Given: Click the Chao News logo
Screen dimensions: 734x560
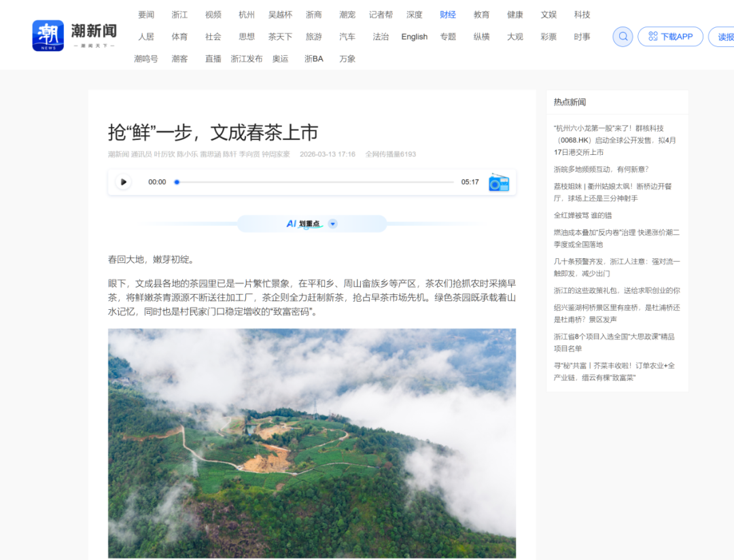Looking at the screenshot, I should click(x=75, y=35).
